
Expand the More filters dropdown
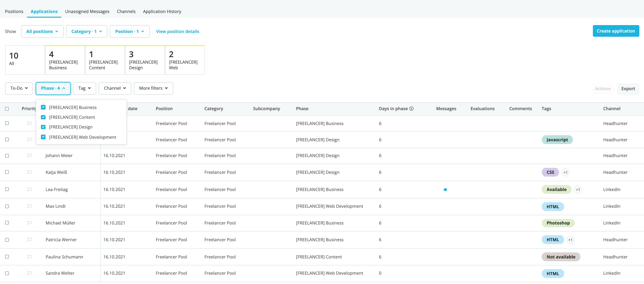(x=153, y=89)
